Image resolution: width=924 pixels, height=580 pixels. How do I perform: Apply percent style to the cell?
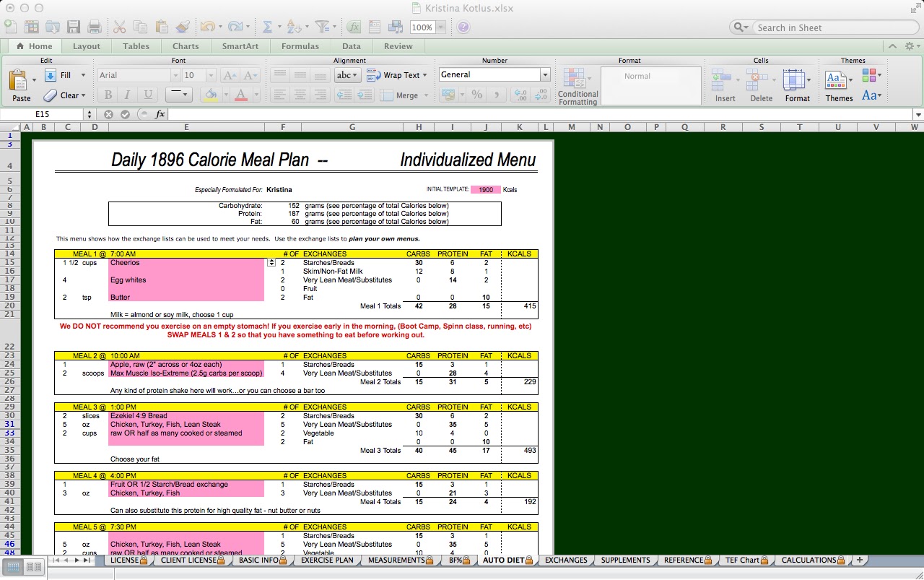click(x=476, y=95)
